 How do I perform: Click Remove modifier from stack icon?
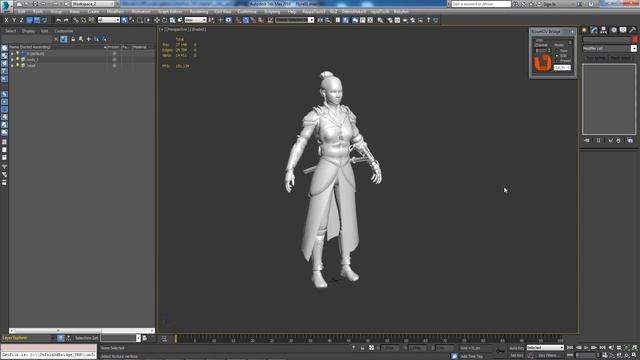tap(618, 140)
